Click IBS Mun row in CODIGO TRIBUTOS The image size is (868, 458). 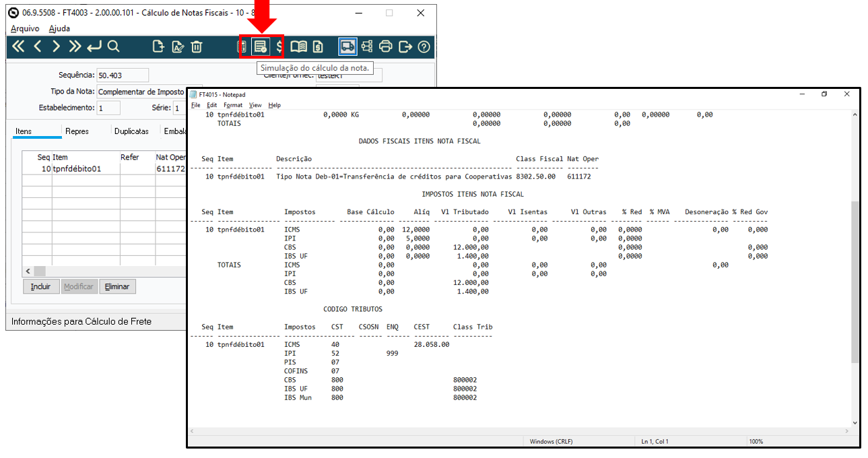click(380, 397)
